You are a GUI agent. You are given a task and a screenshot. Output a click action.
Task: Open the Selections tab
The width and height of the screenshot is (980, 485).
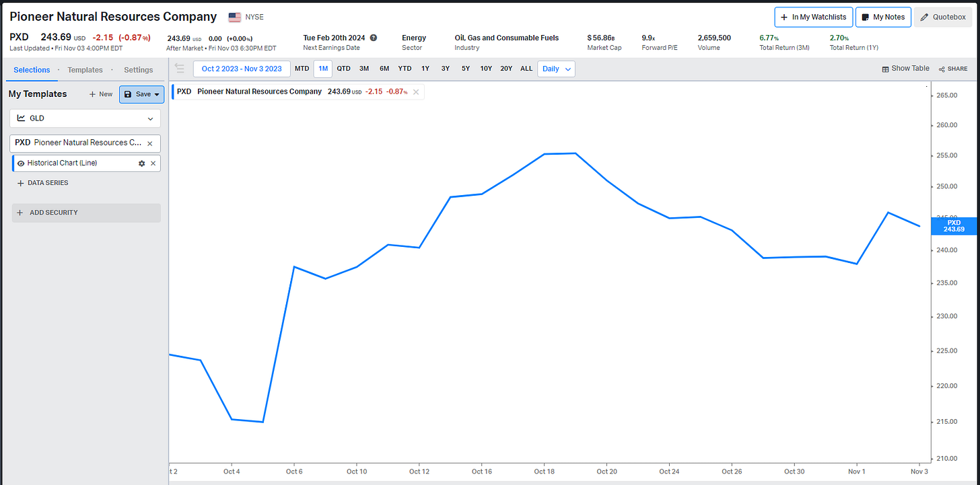pyautogui.click(x=32, y=70)
